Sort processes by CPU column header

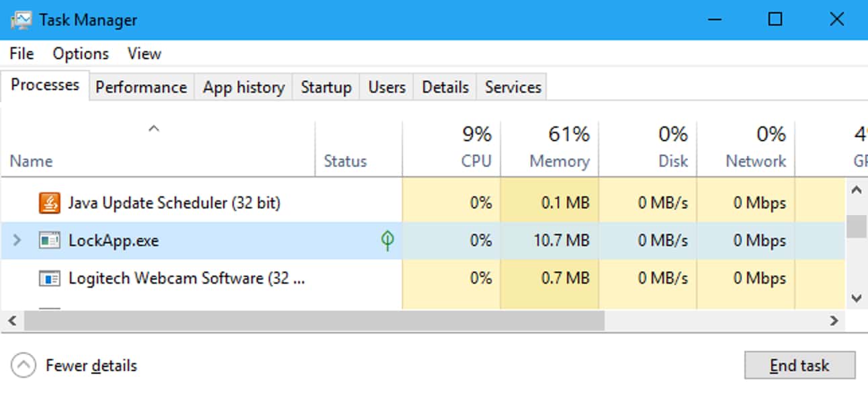click(476, 161)
